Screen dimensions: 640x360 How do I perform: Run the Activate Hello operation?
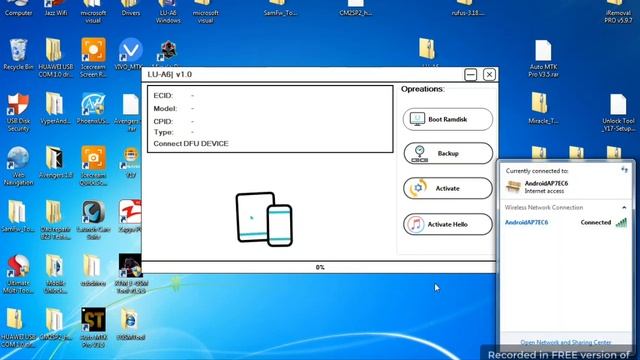click(x=448, y=224)
